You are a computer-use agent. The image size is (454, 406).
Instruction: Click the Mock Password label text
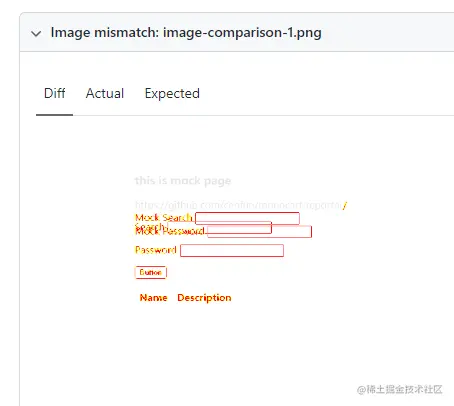[170, 231]
